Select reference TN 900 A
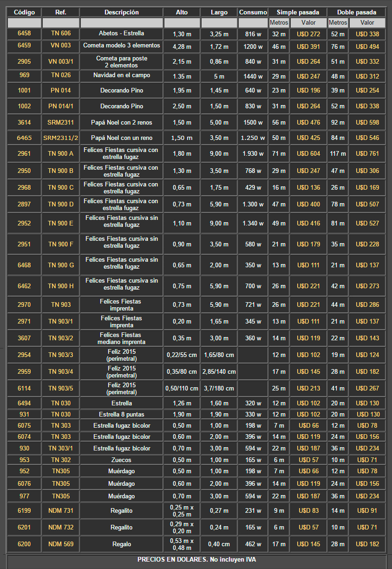The image size is (392, 569). (x=61, y=154)
